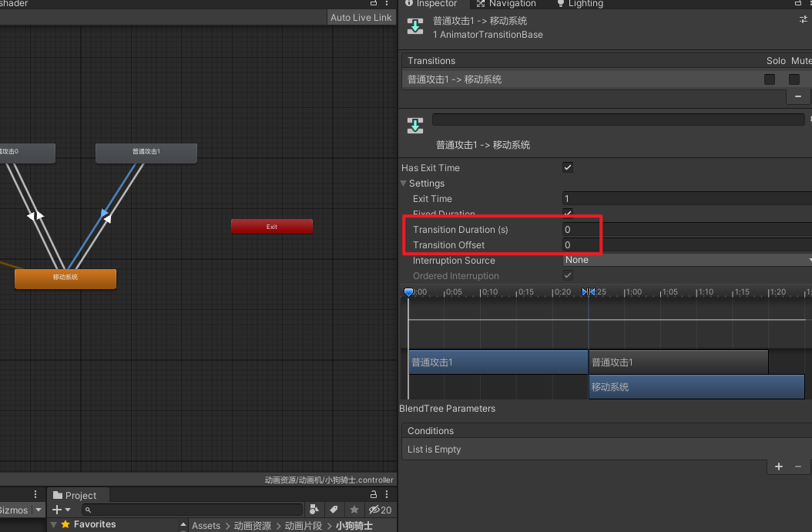
Task: Open Project window kebab menu
Action: (386, 495)
